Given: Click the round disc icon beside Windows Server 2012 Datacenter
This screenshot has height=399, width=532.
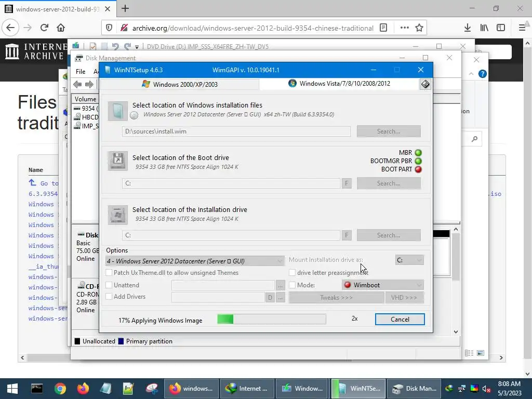Looking at the screenshot, I should (135, 115).
